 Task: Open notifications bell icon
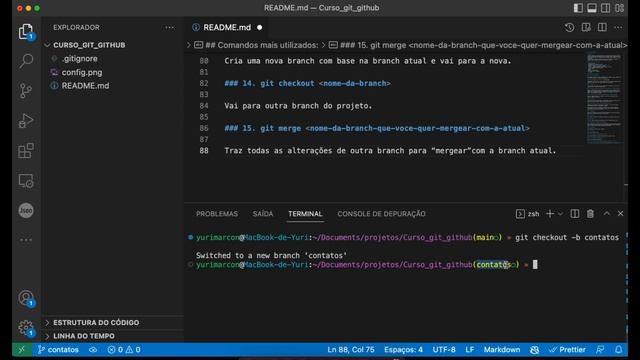(619, 350)
